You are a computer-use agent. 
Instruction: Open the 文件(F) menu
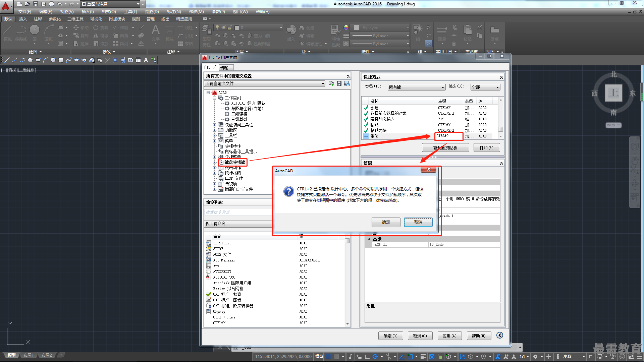tap(24, 12)
